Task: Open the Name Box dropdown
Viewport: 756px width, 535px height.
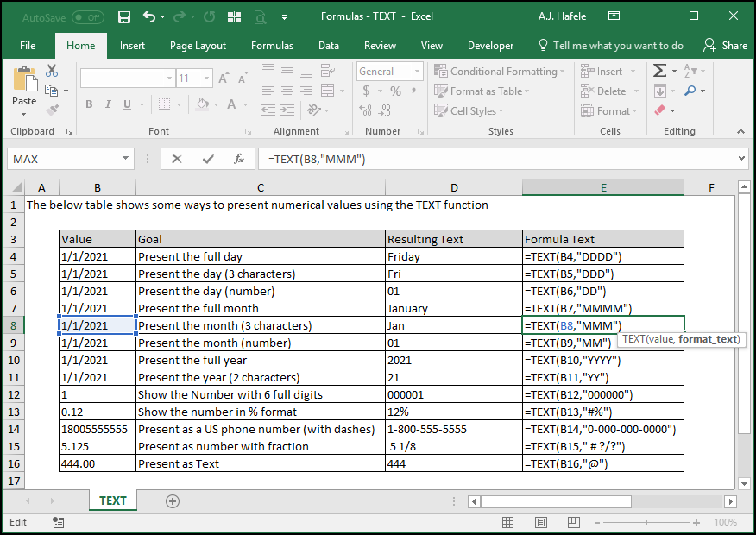Action: [125, 159]
